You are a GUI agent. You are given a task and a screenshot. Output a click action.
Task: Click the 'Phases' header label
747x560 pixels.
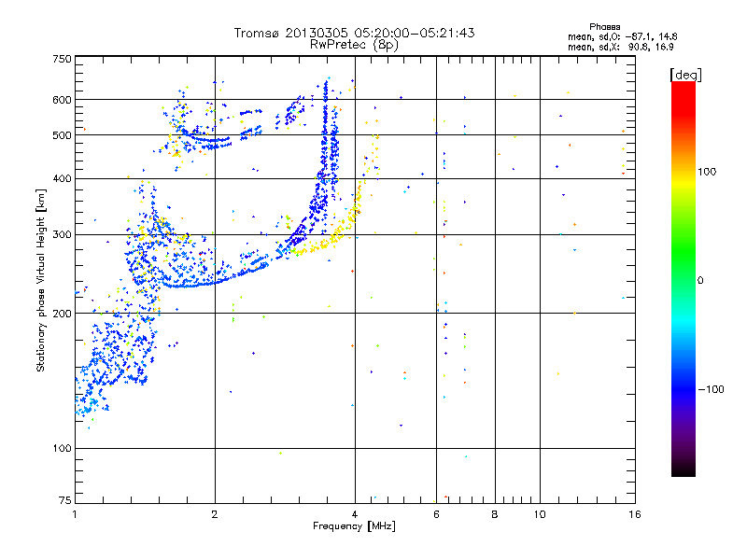click(604, 27)
